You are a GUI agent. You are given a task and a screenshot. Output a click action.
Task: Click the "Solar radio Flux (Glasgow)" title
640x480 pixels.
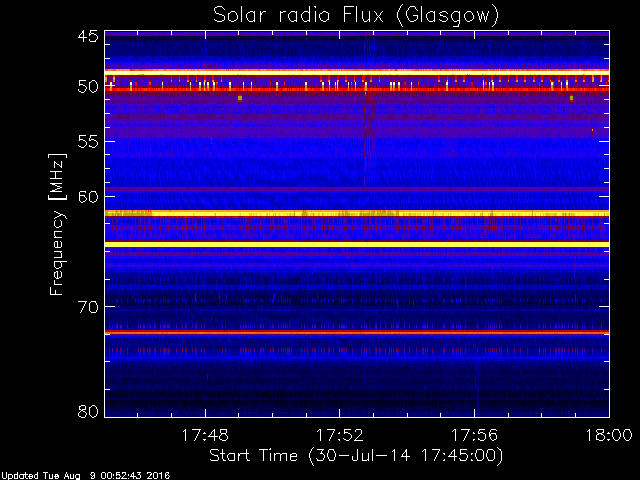click(x=356, y=16)
